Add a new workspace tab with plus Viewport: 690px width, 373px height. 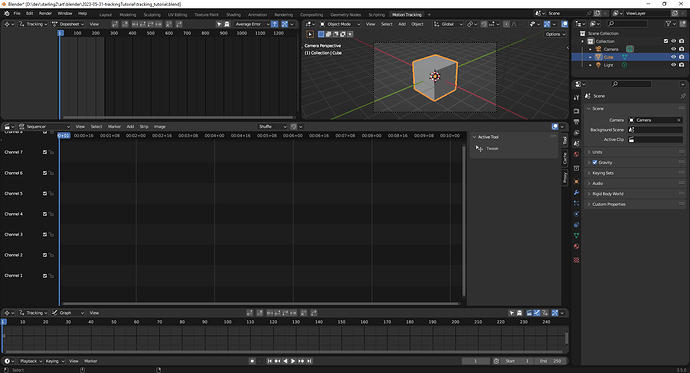point(429,15)
